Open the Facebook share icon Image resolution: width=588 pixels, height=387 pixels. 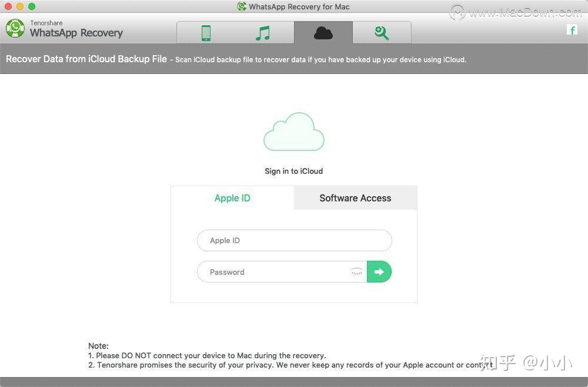click(572, 30)
